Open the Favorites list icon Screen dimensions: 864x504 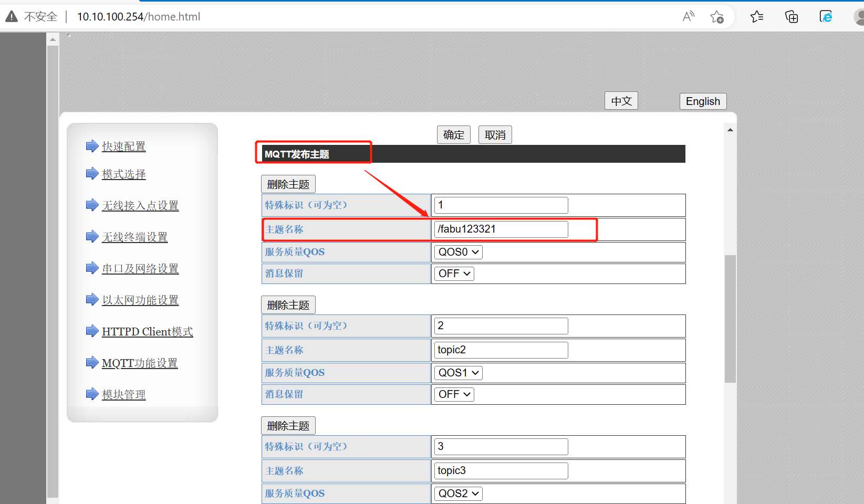(x=757, y=17)
